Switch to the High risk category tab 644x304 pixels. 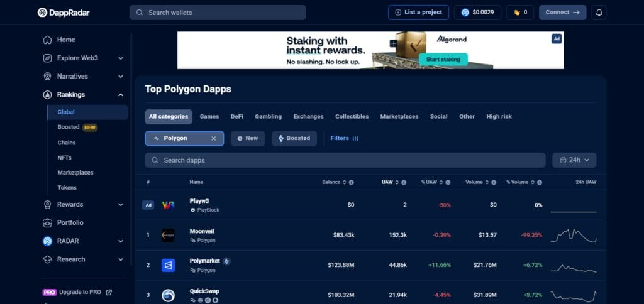click(x=499, y=117)
